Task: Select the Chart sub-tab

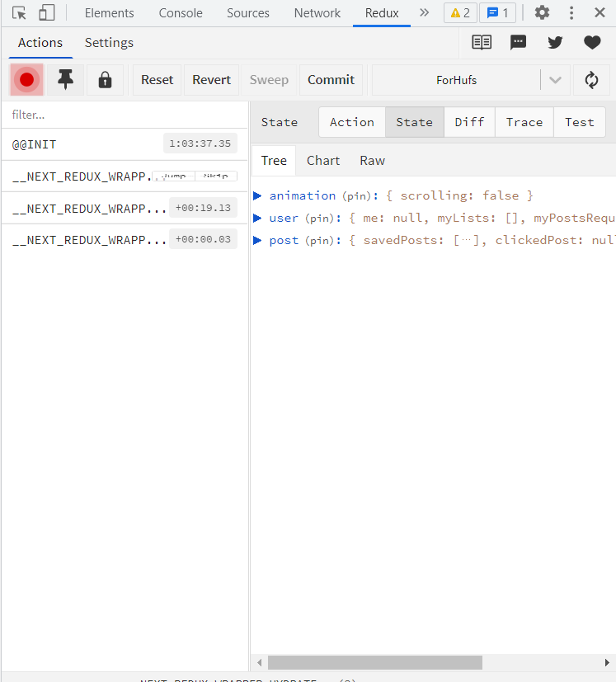Action: (323, 161)
